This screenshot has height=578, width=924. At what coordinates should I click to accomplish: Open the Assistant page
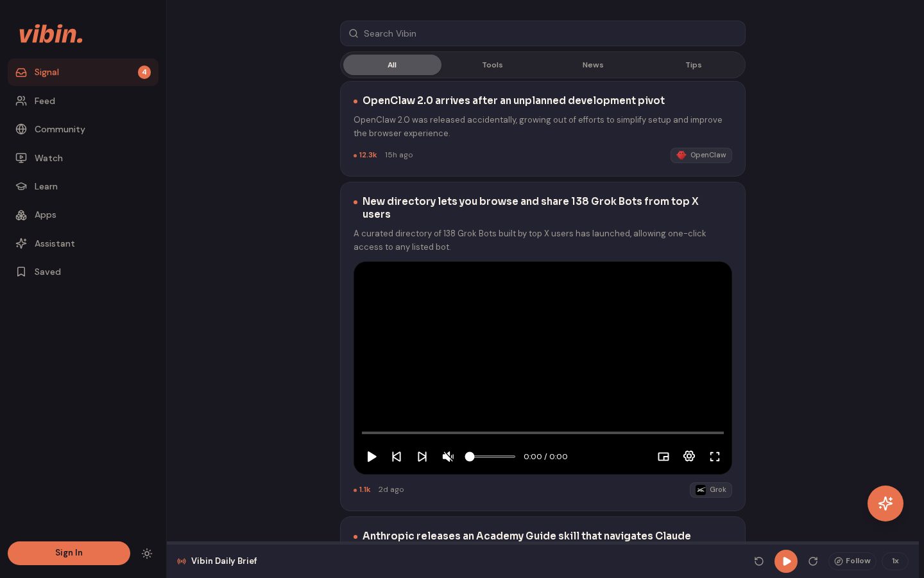click(x=83, y=243)
